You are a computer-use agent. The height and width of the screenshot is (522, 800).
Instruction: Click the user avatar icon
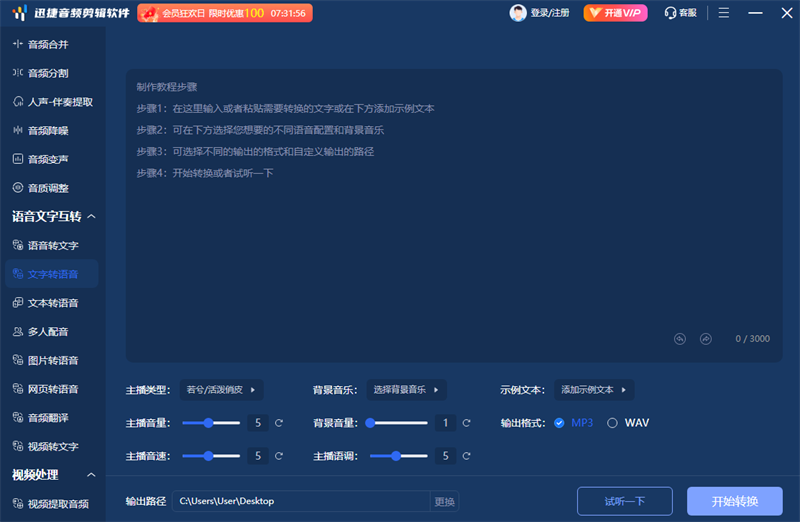pos(518,13)
